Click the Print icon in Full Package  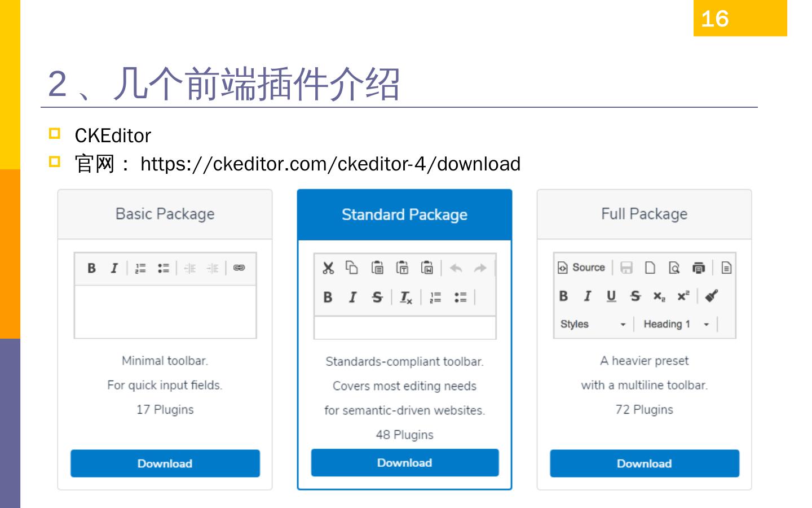[699, 268]
